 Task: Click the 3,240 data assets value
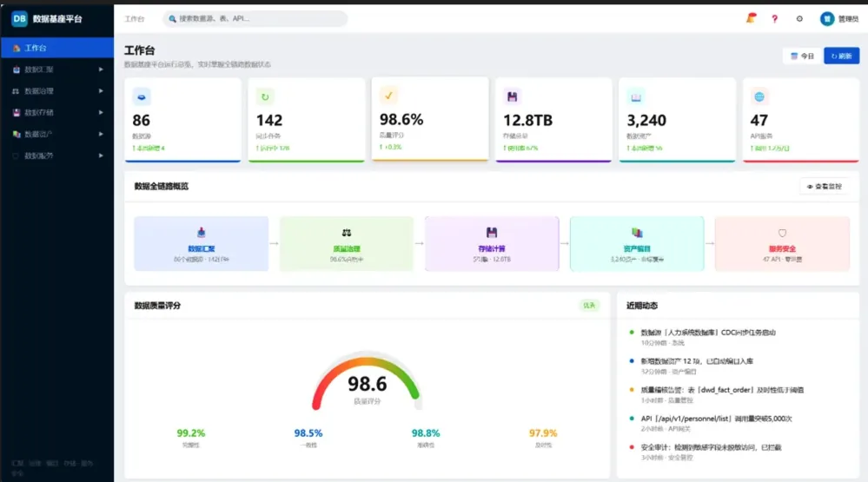pyautogui.click(x=646, y=121)
